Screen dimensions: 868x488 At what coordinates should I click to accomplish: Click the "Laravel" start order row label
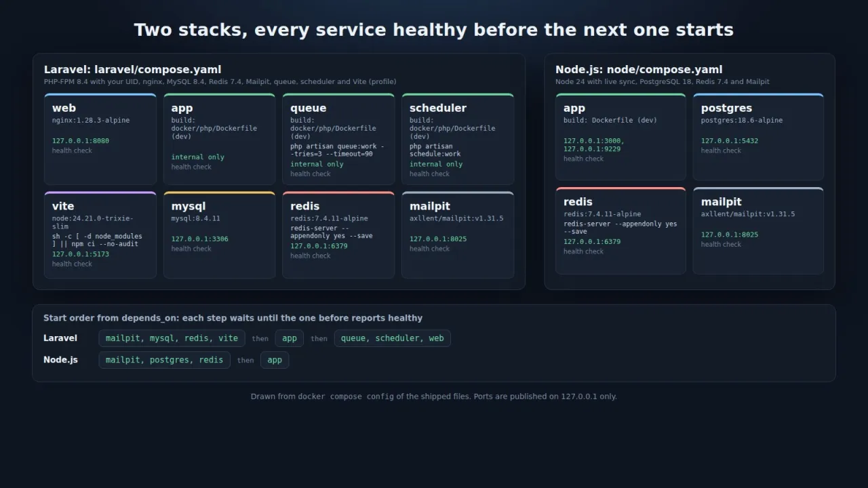coord(60,338)
